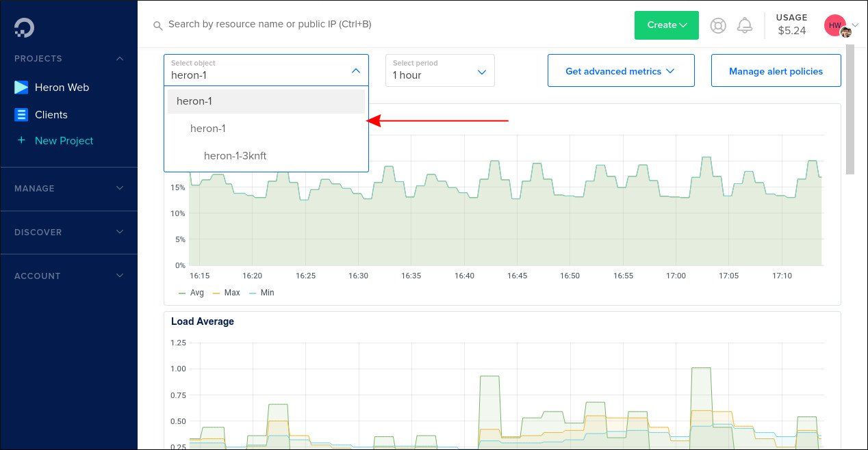The width and height of the screenshot is (868, 450).
Task: Open the Clients project icon
Action: point(21,114)
